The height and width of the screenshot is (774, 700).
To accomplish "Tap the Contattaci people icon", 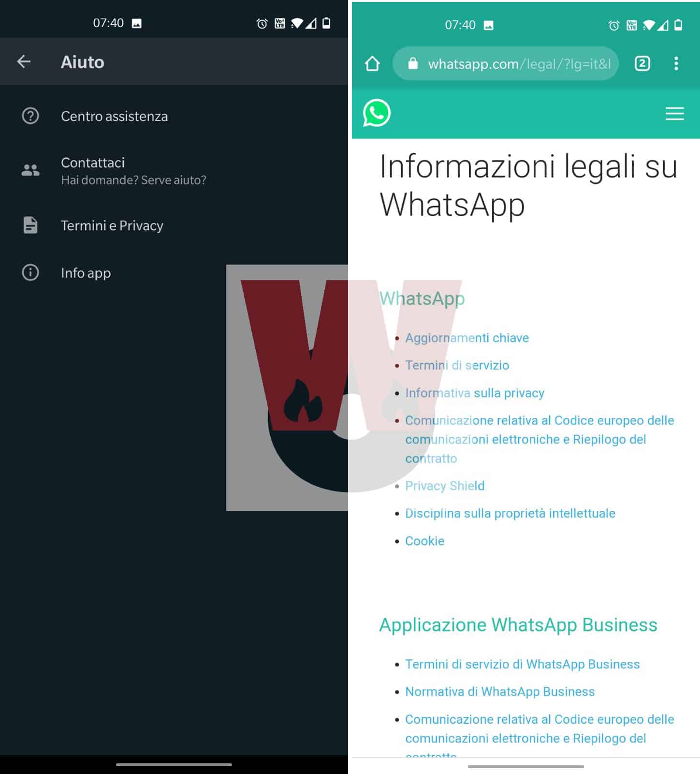I will pyautogui.click(x=30, y=170).
